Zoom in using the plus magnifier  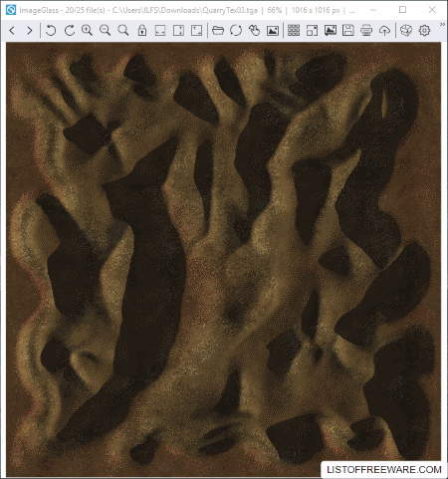pyautogui.click(x=87, y=31)
